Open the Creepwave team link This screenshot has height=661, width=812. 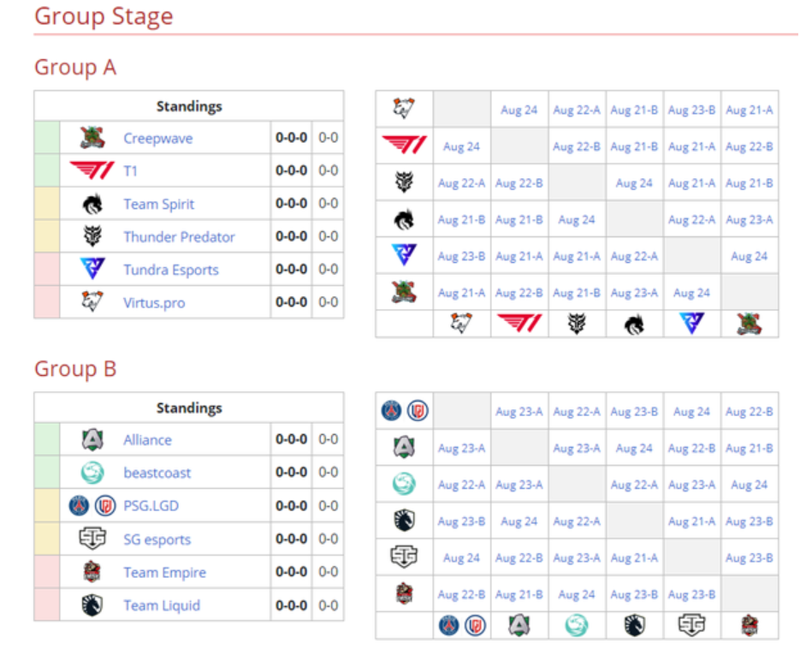(158, 139)
